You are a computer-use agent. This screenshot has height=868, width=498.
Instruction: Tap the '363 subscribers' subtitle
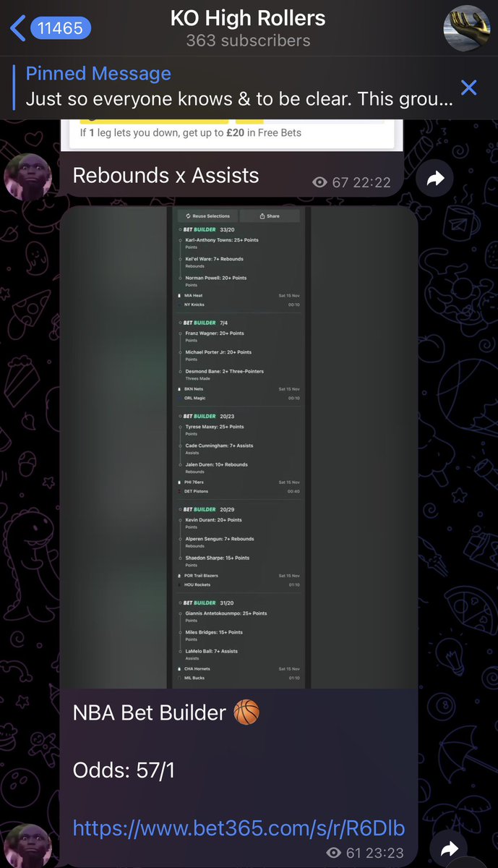[249, 41]
